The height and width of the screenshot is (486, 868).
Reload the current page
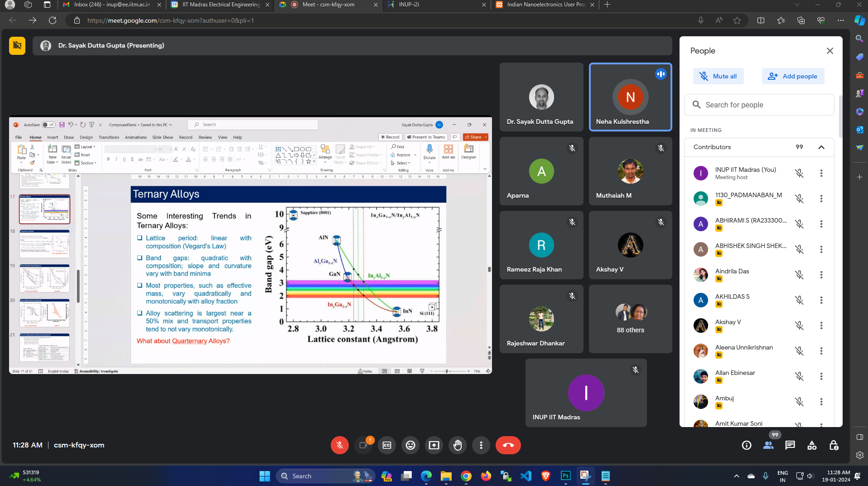[53, 20]
